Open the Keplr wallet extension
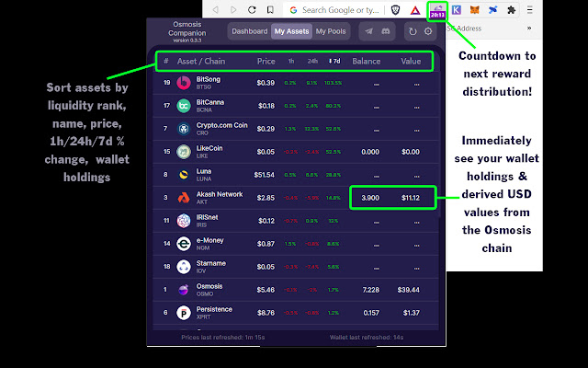This screenshot has height=368, width=588. pos(457,10)
